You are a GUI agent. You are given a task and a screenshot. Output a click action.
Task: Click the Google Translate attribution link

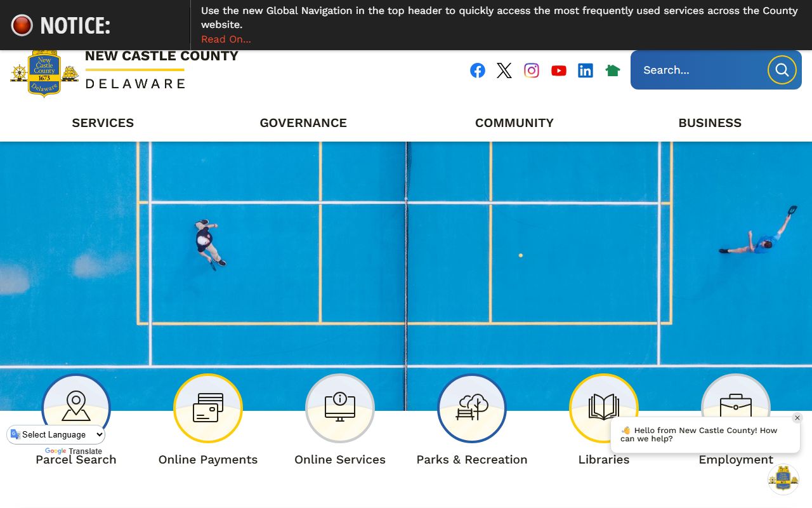pos(73,451)
